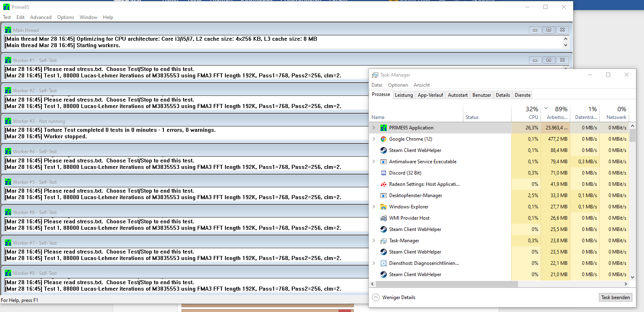The height and width of the screenshot is (312, 644).
Task: Open the Datei menu in Task-Manager
Action: pos(377,85)
